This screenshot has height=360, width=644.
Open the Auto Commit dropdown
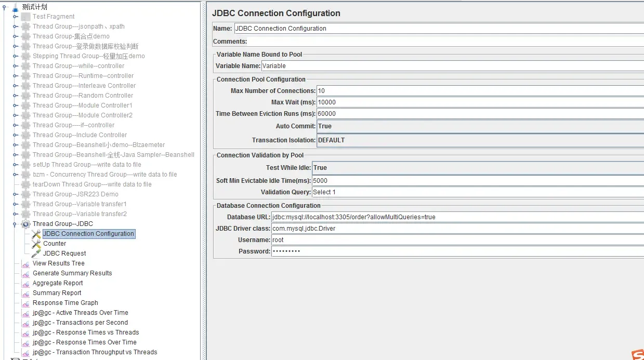pos(478,126)
